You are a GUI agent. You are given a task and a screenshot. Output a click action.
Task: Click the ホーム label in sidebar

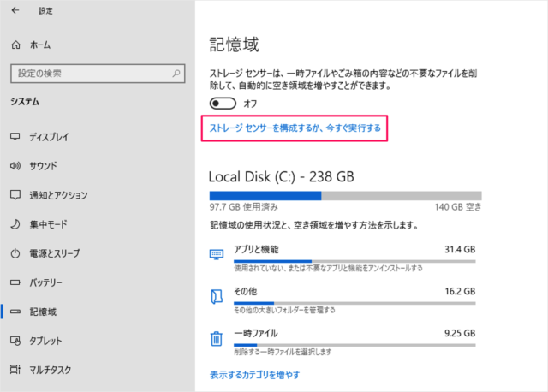coord(40,45)
